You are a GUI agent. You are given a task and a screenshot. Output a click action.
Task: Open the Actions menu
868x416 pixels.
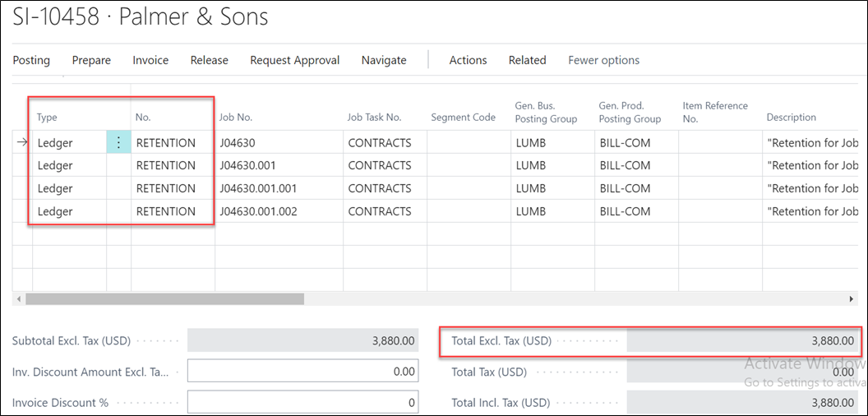(468, 60)
